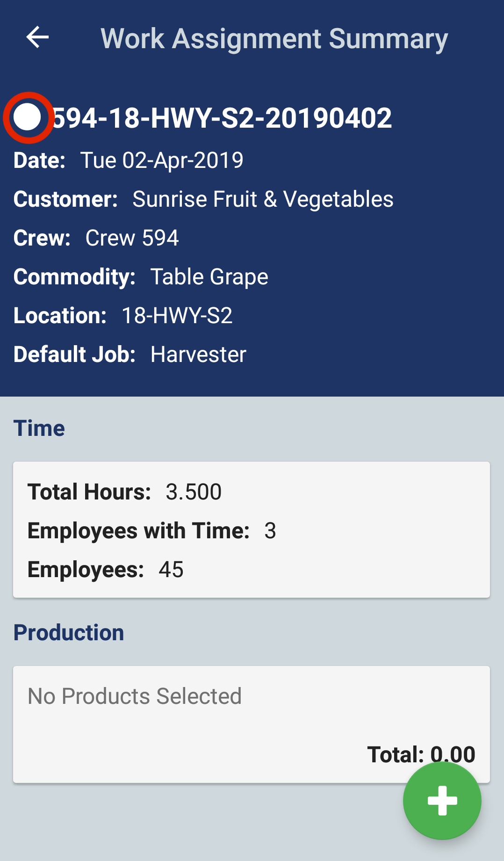Select assignment ID 594-18-HWY-S2-20190402
Screen dimensions: 504x861
click(x=222, y=118)
